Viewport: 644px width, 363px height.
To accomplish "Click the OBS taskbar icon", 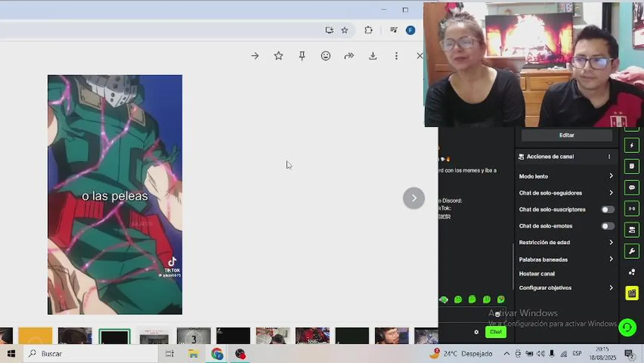I will tap(241, 354).
